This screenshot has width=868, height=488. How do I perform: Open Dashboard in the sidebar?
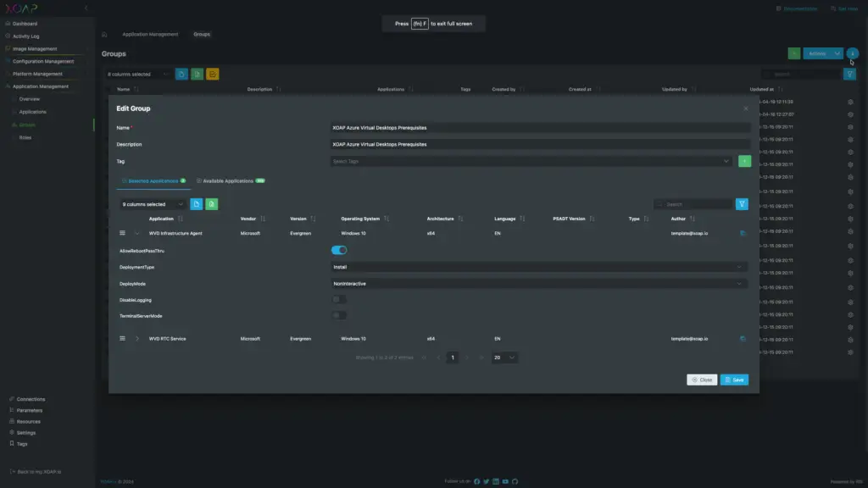coord(25,24)
